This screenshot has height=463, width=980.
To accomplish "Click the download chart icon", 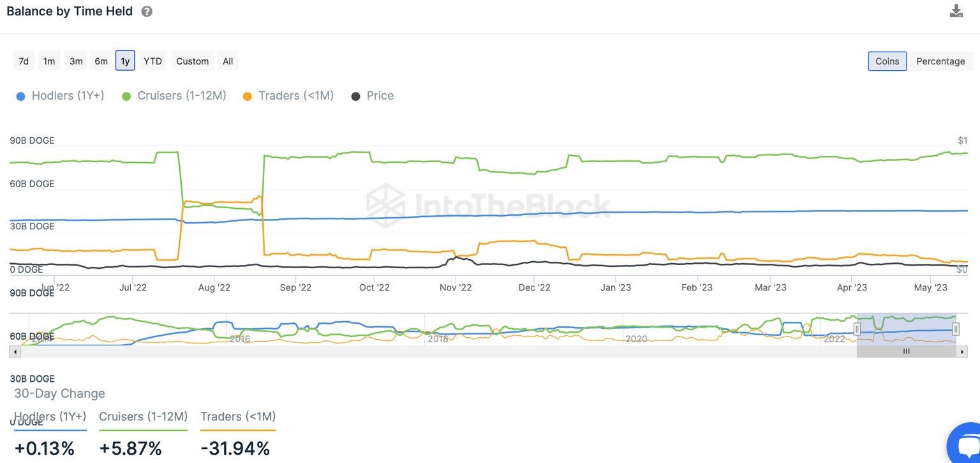I will [x=956, y=11].
